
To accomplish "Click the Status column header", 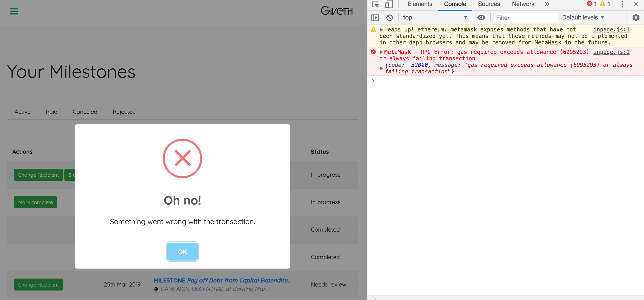I will 320,152.
